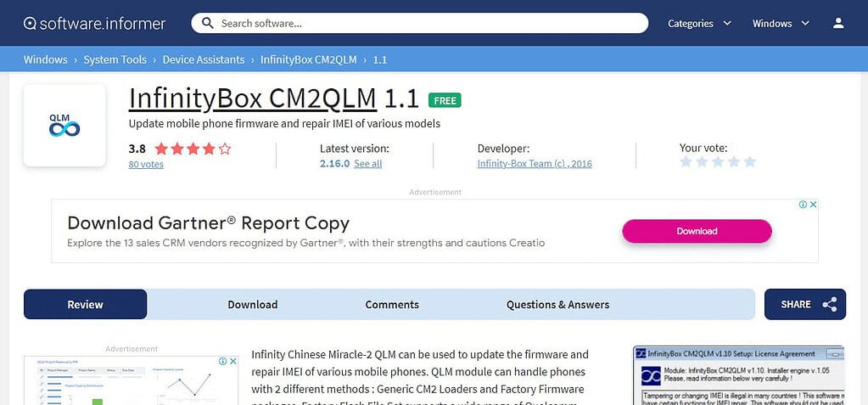Click the ad info icon on left sidebar ad
This screenshot has height=405, width=868.
pyautogui.click(x=222, y=361)
